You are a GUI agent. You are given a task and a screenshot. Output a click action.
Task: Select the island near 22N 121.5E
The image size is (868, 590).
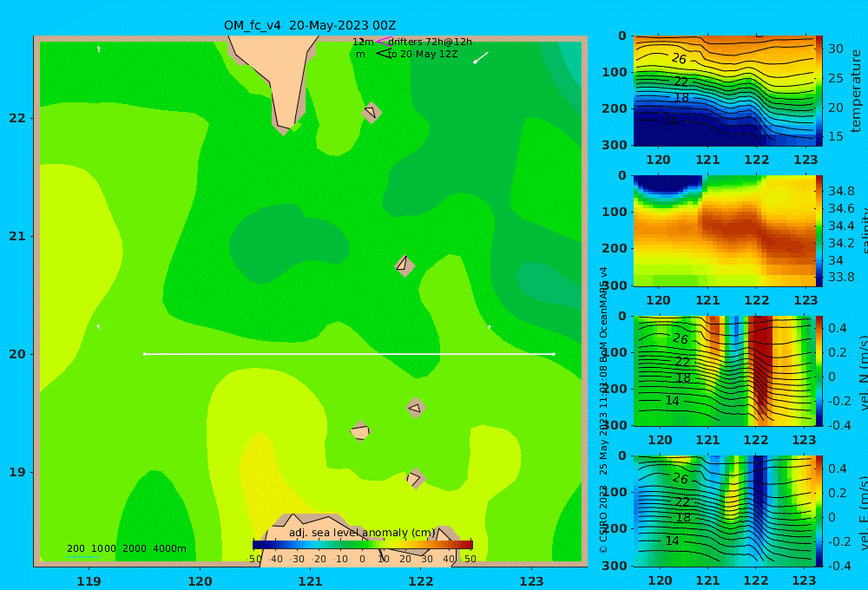(x=372, y=112)
